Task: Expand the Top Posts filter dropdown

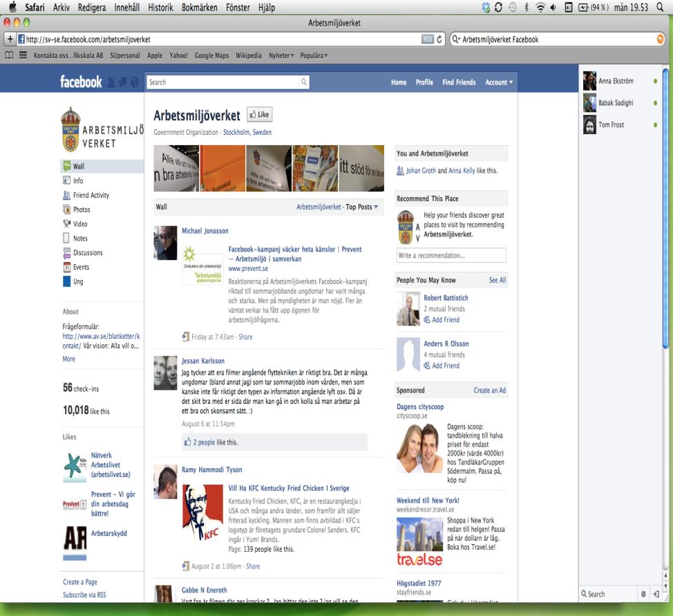Action: [x=362, y=207]
